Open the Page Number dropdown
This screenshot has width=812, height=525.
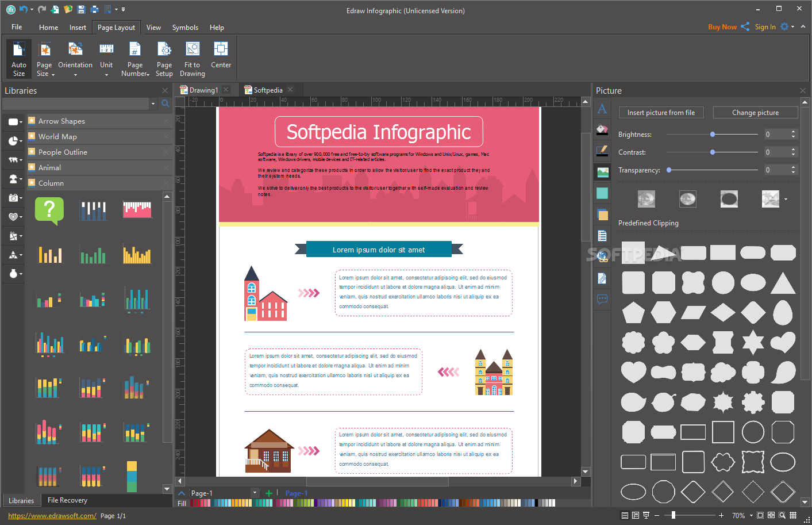[x=135, y=59]
